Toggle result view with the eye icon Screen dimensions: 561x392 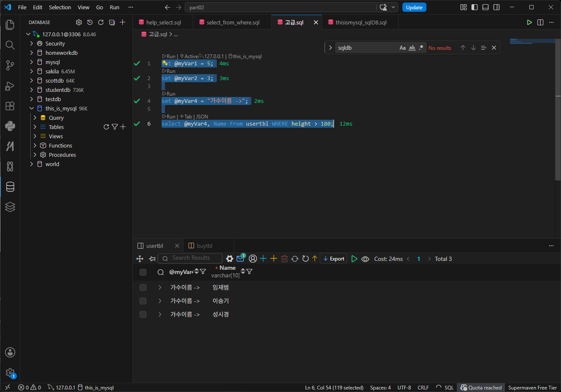tap(365, 259)
